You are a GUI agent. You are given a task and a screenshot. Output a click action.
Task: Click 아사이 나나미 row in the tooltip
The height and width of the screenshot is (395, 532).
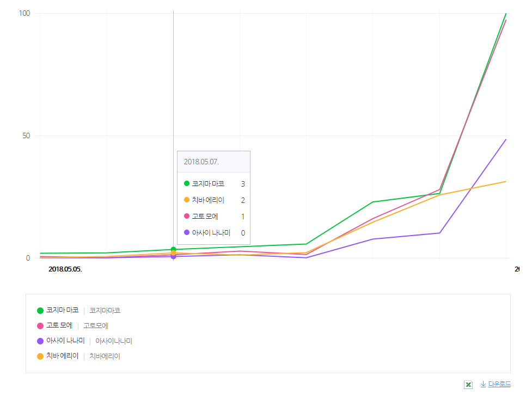tap(213, 233)
